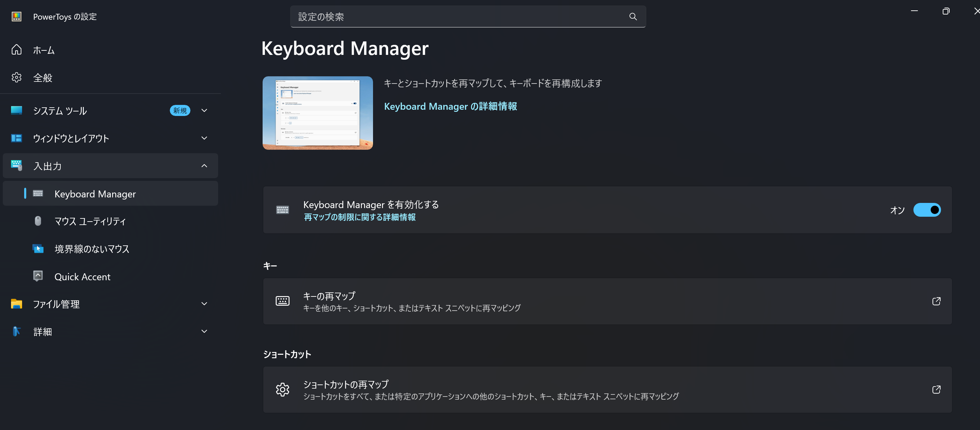Toggle Keyboard Manager を有効化する switch off
Image resolution: width=980 pixels, height=430 pixels.
927,210
